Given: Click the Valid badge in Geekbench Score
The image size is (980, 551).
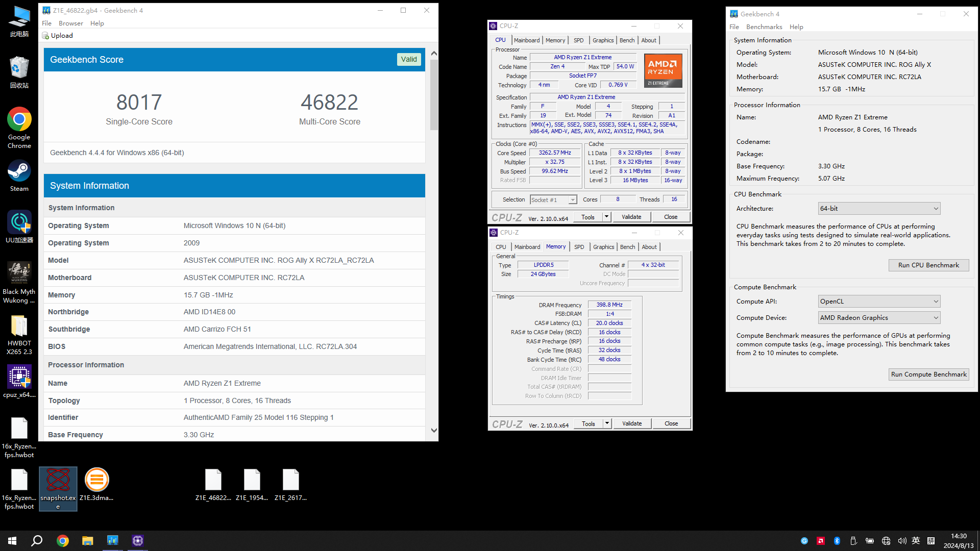Looking at the screenshot, I should 409,59.
